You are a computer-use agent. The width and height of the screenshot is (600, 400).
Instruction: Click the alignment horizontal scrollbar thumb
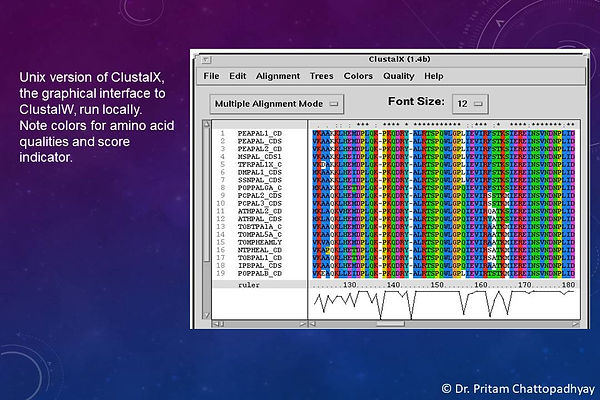click(x=390, y=324)
